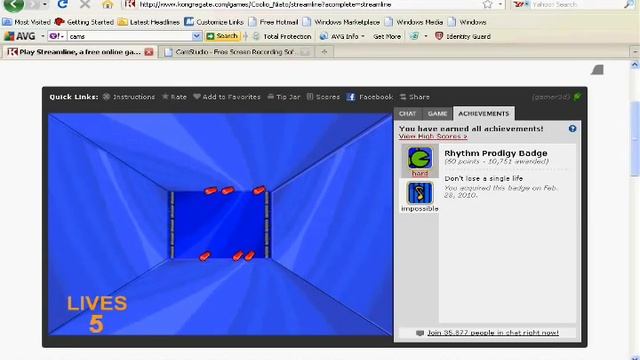Click the search magnifier in Yahoo box

coord(629,4)
